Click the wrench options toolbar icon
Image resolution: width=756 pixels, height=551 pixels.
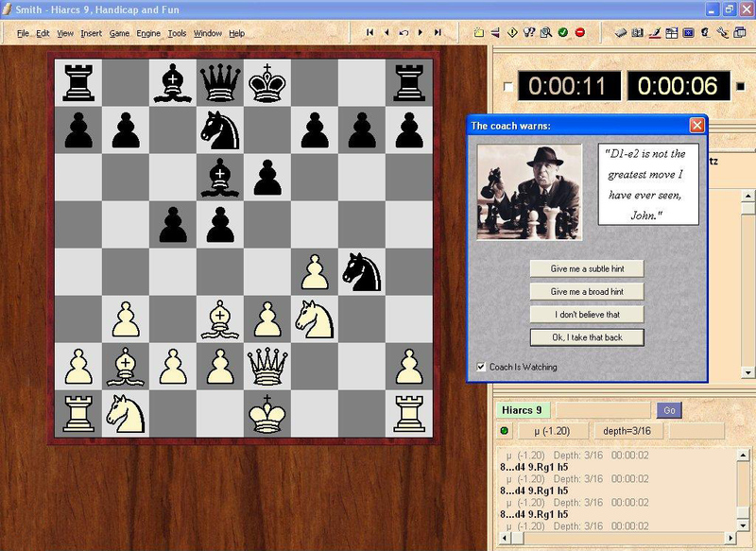tap(722, 33)
